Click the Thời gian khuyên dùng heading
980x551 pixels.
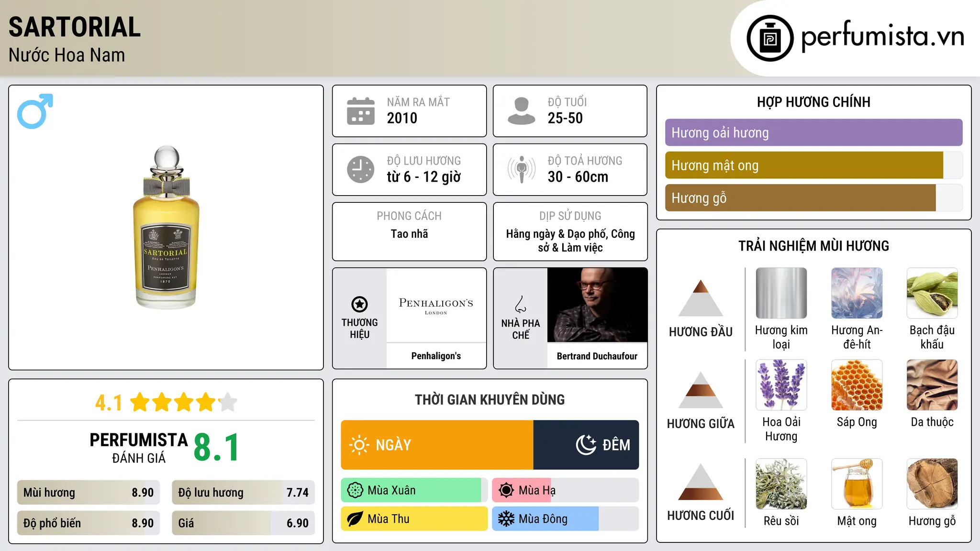490,399
